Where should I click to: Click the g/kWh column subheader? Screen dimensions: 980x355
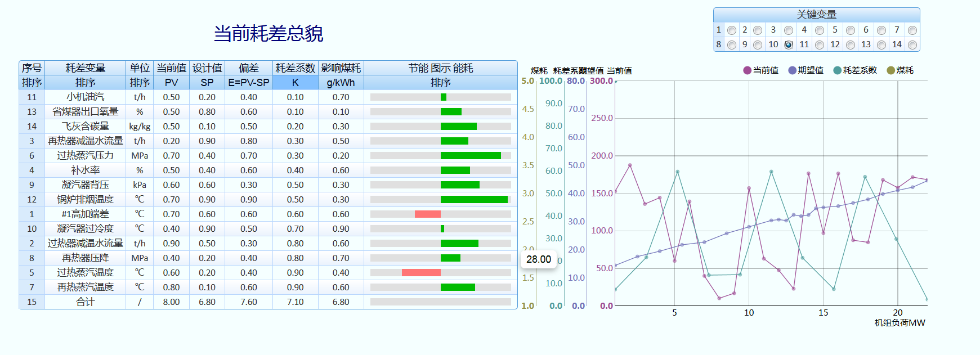tap(341, 83)
